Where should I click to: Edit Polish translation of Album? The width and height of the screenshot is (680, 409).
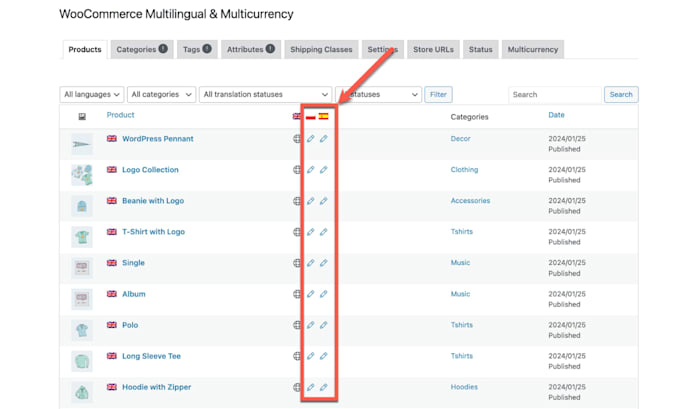click(x=311, y=294)
